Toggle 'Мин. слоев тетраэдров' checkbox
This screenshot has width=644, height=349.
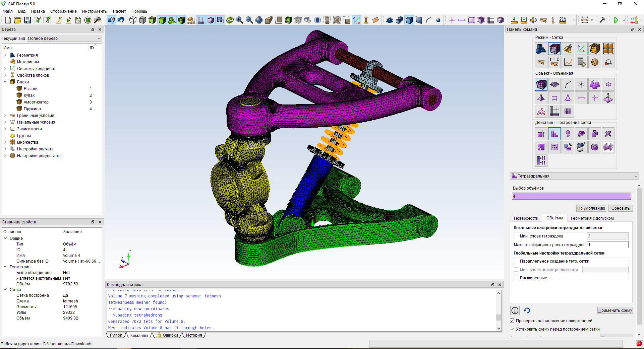pos(516,236)
